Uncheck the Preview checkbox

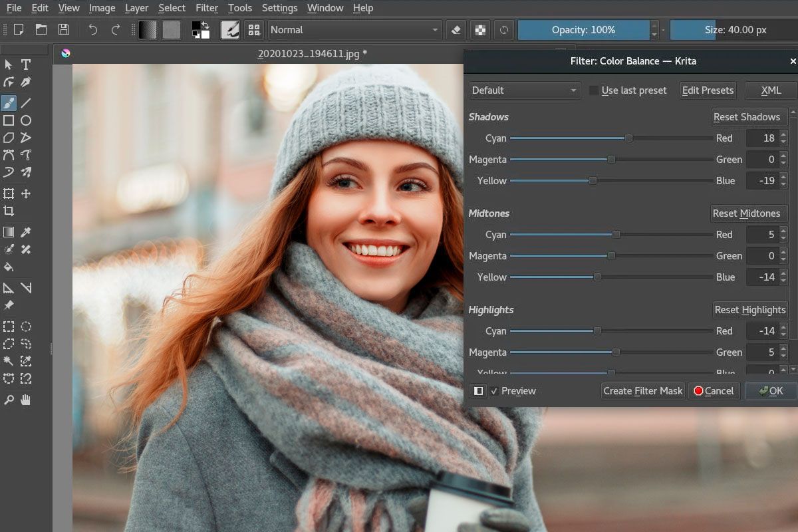point(494,391)
